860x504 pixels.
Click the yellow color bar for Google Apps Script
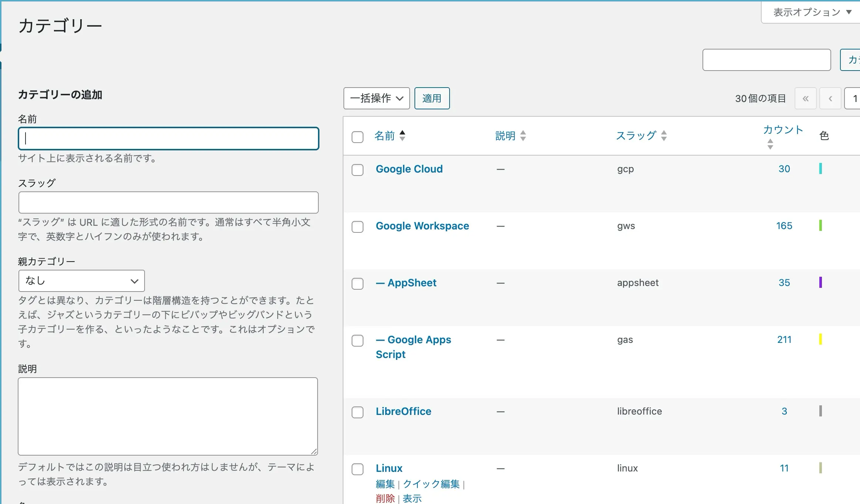pyautogui.click(x=820, y=339)
